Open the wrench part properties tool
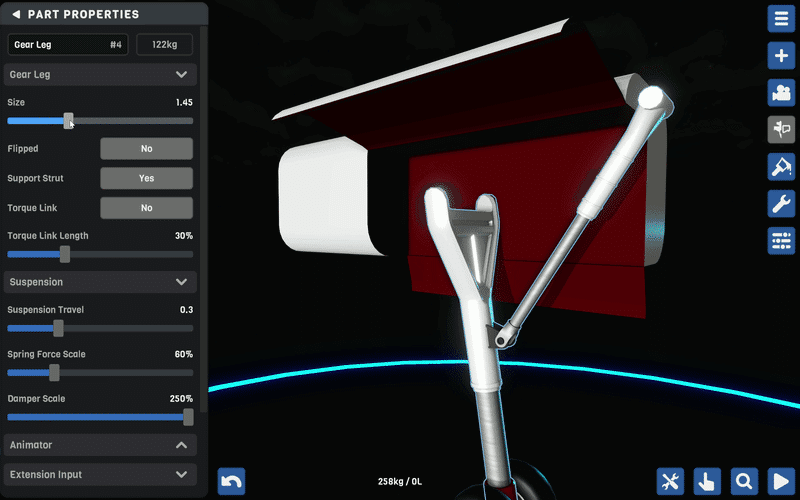The width and height of the screenshot is (800, 500). [x=781, y=204]
